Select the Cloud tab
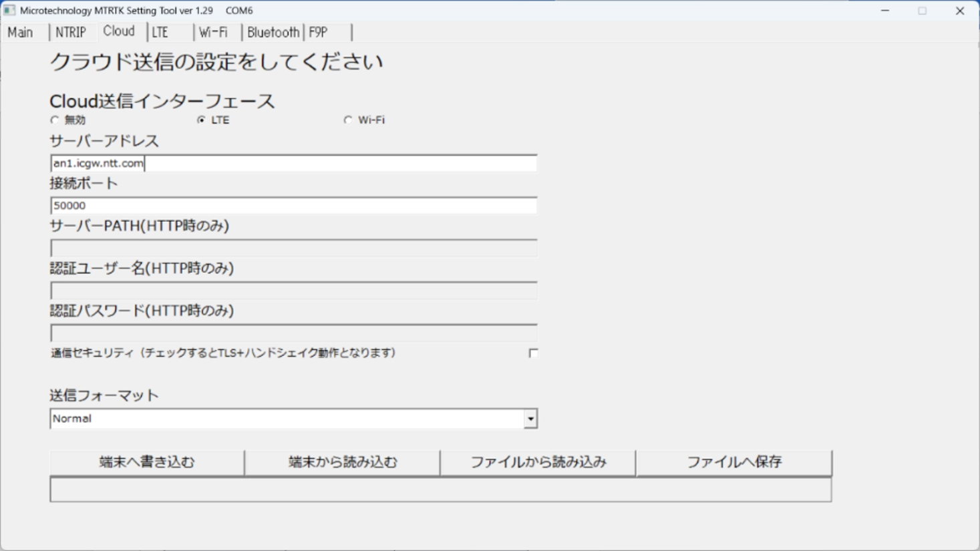The width and height of the screenshot is (980, 551). click(x=119, y=31)
